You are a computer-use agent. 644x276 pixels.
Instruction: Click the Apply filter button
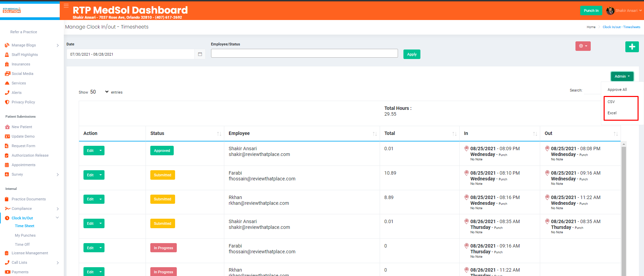pyautogui.click(x=412, y=54)
